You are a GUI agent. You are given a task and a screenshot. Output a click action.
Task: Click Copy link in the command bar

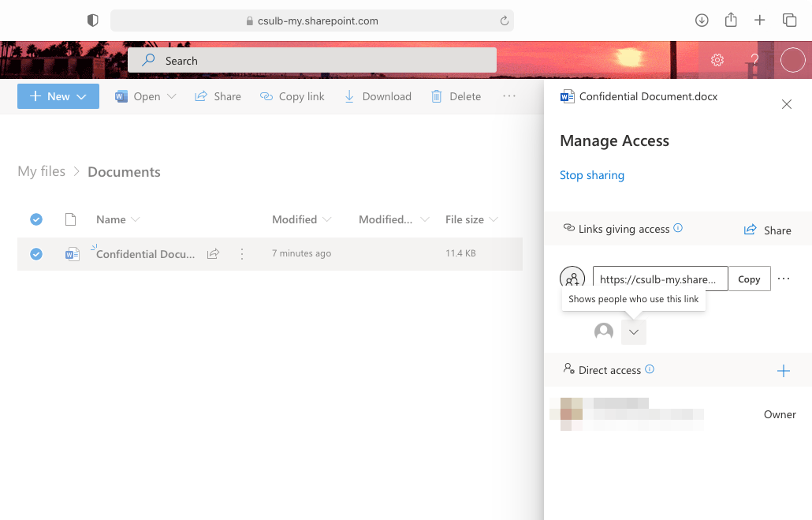pos(292,96)
